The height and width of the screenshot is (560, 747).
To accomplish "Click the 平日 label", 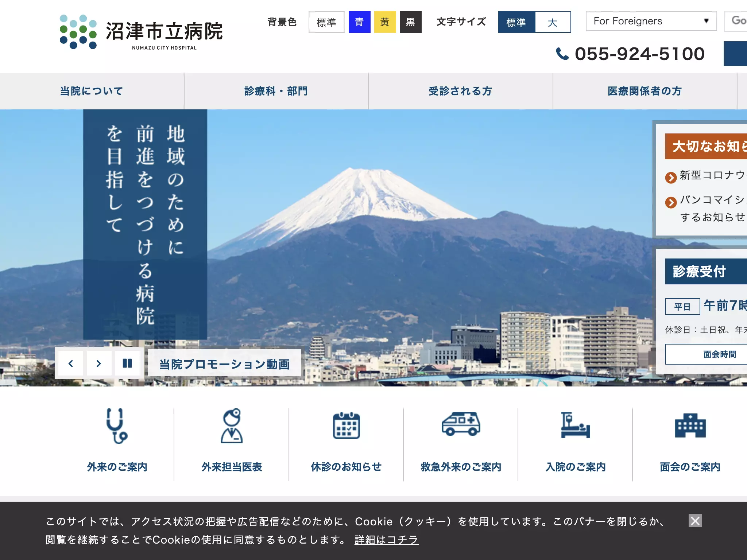I will click(x=682, y=307).
